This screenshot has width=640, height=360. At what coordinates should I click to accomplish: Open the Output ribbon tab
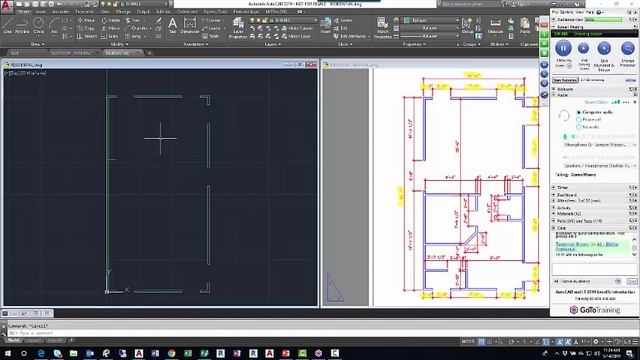[x=143, y=12]
